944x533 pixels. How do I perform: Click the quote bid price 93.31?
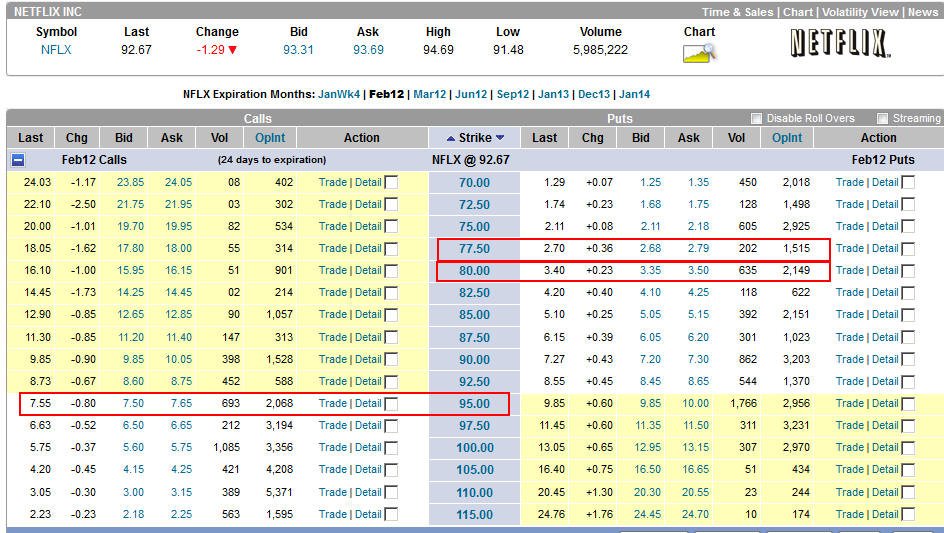[298, 50]
